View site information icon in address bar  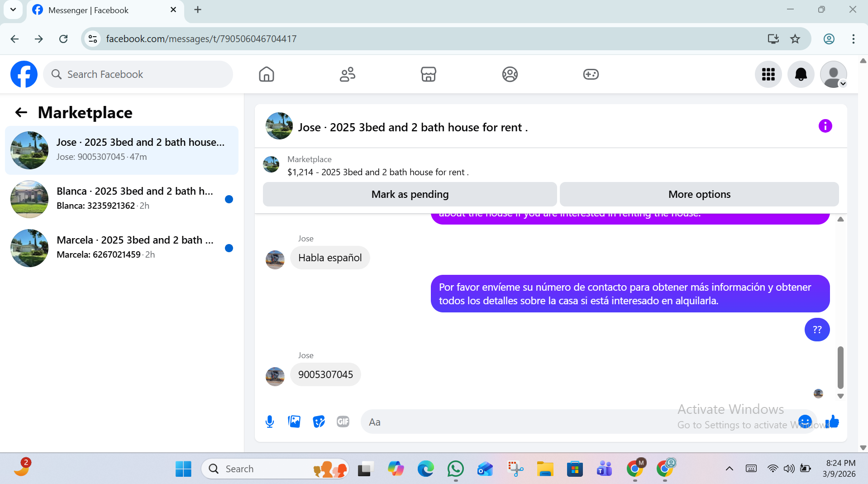click(x=93, y=39)
